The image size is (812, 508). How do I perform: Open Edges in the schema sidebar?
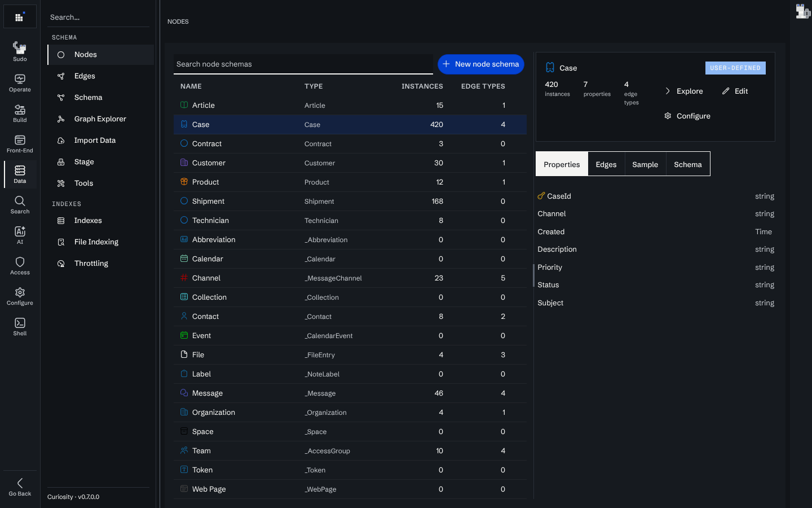tap(100, 76)
